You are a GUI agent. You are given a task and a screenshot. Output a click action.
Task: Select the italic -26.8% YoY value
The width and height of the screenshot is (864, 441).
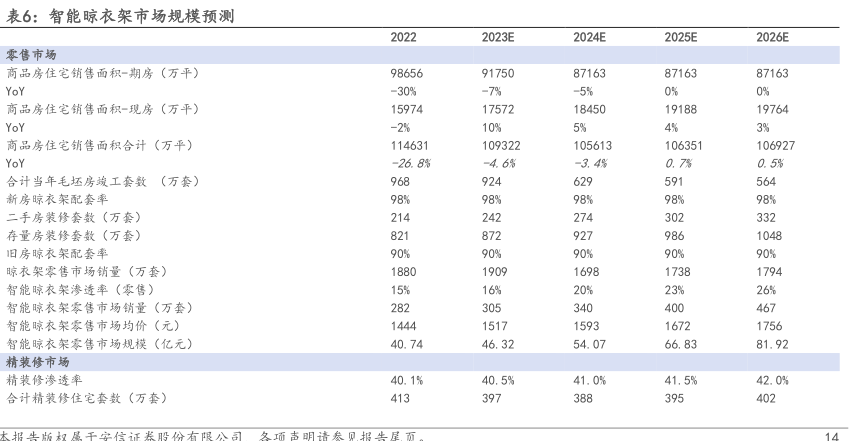tap(410, 164)
